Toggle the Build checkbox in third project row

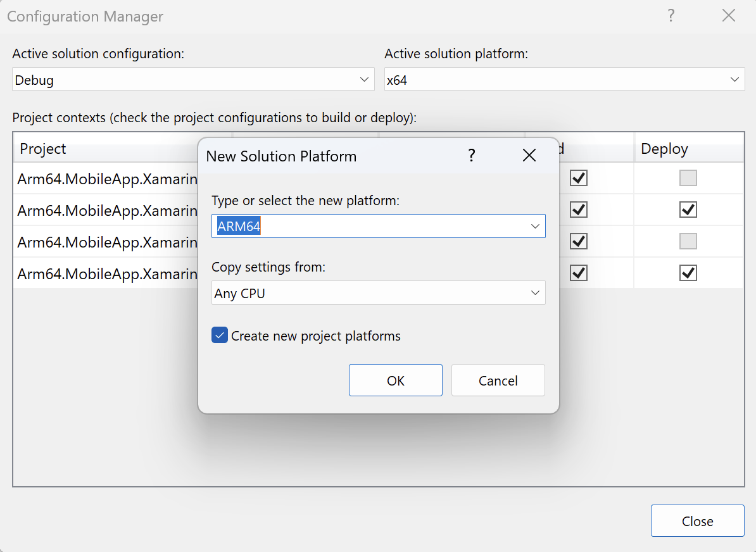(579, 241)
